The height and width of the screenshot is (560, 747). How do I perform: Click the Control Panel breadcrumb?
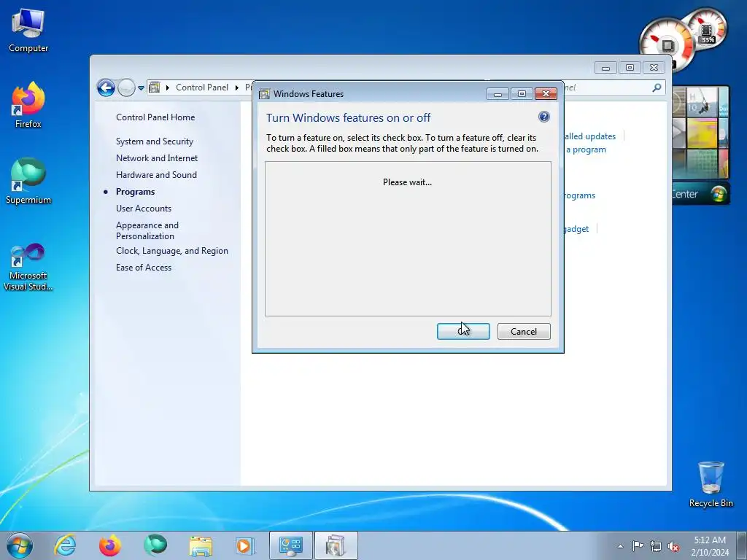[202, 87]
